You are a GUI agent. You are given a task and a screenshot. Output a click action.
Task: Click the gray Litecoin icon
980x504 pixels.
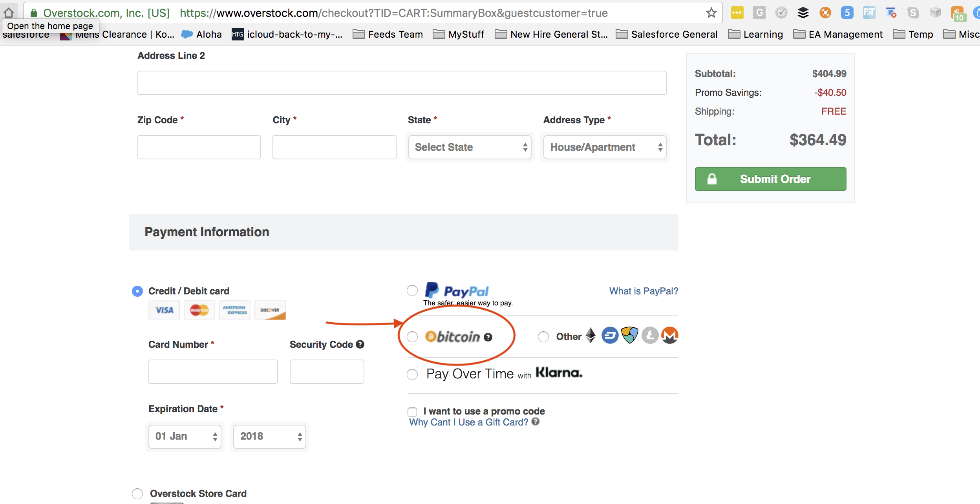click(650, 336)
